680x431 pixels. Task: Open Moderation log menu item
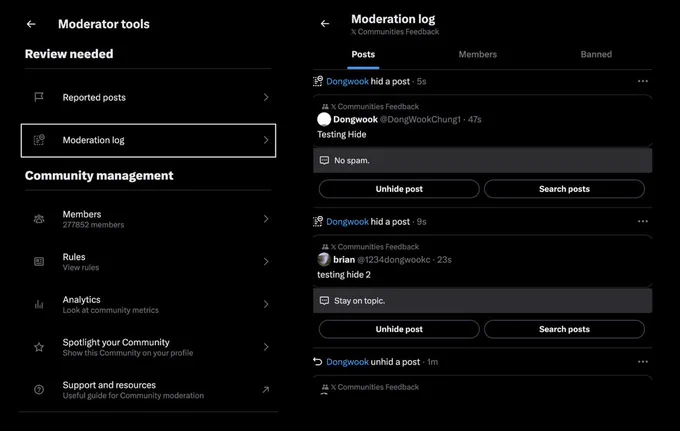click(148, 140)
